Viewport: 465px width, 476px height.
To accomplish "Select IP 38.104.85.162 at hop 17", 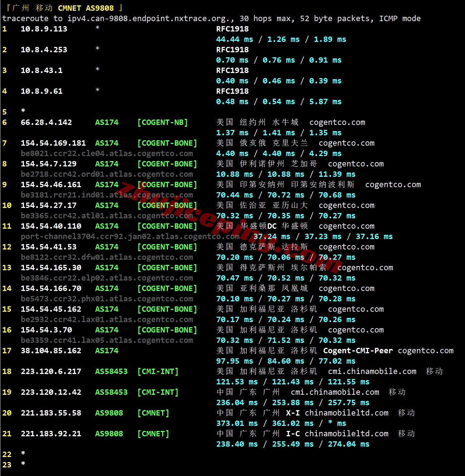I will click(51, 351).
